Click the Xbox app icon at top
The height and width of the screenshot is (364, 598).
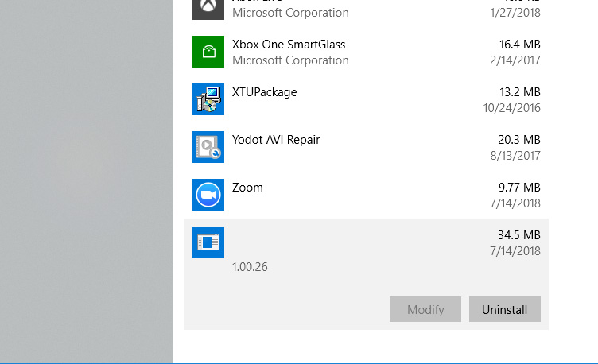point(208,10)
